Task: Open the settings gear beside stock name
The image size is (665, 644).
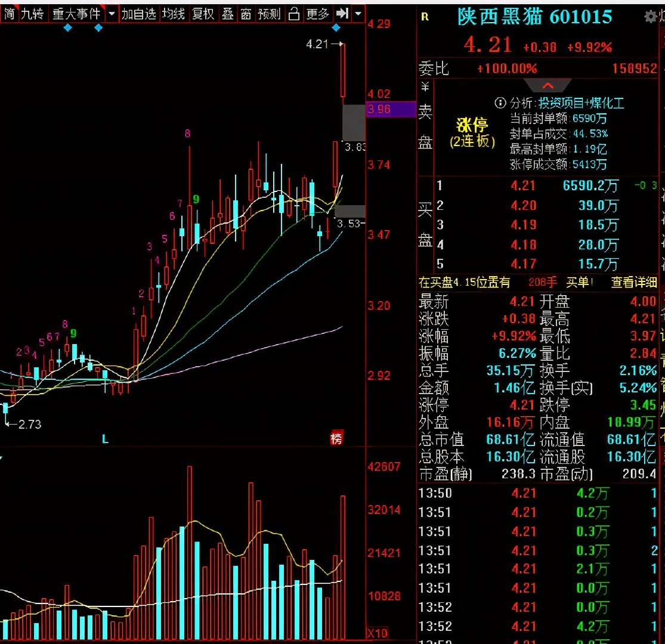Action: click(650, 17)
